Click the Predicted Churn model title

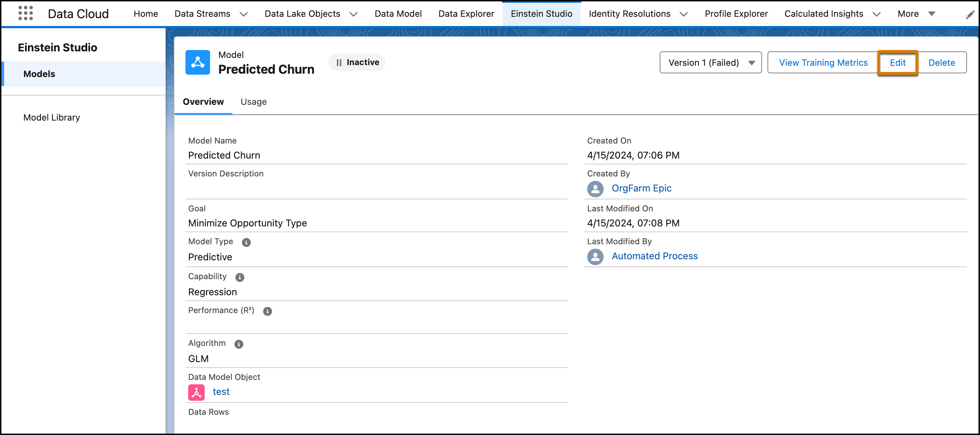pos(266,69)
